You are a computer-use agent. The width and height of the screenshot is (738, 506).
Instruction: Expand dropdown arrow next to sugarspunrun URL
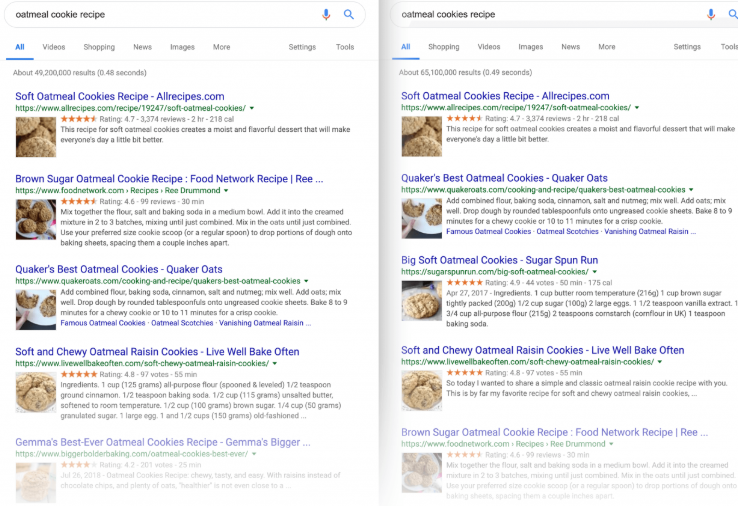594,272
